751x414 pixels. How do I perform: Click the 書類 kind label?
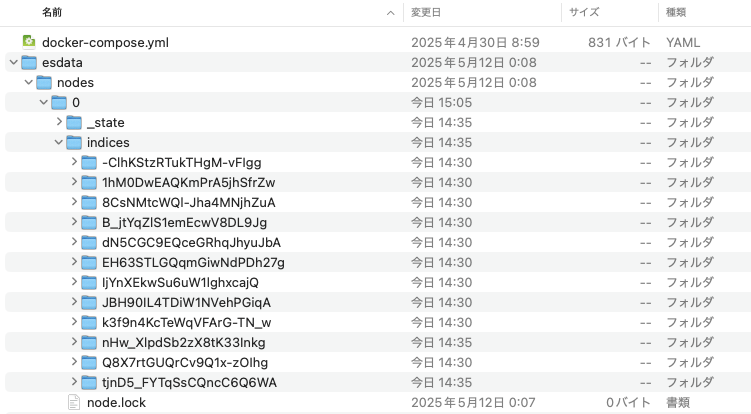click(678, 402)
